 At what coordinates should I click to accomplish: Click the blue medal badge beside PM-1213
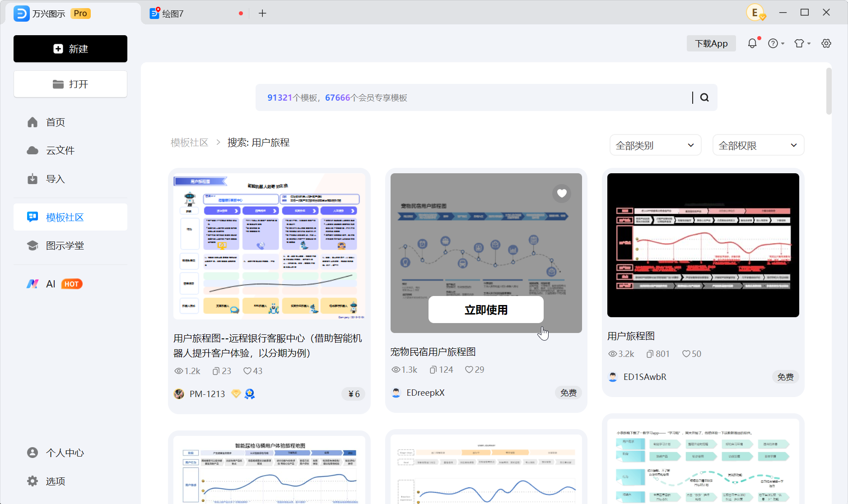[x=250, y=394]
